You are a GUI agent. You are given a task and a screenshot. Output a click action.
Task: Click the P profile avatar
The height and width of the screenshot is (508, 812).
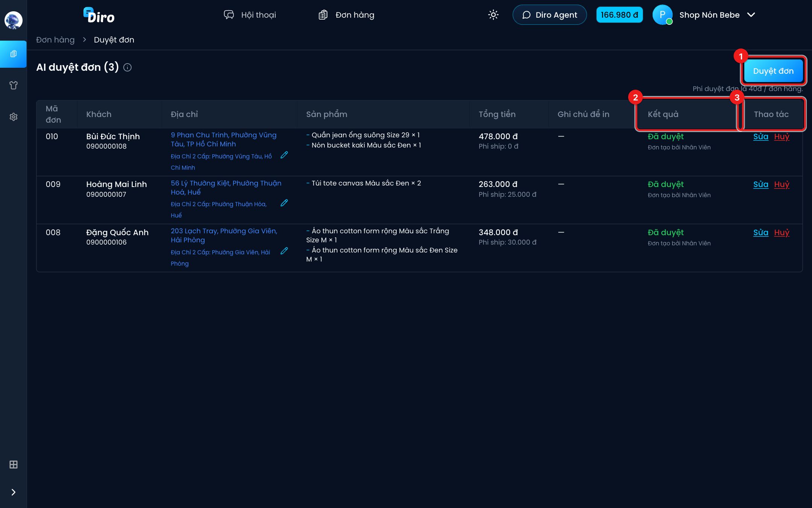point(662,15)
